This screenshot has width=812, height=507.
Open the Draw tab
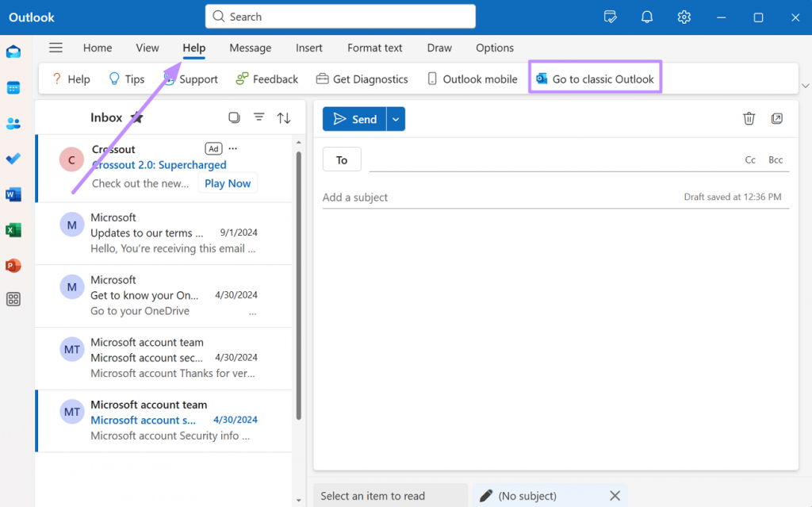(x=439, y=48)
